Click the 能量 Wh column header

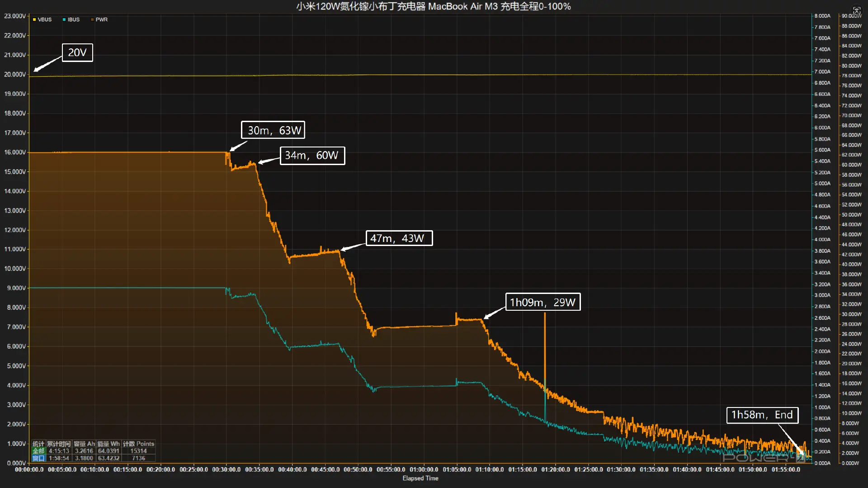pyautogui.click(x=108, y=444)
